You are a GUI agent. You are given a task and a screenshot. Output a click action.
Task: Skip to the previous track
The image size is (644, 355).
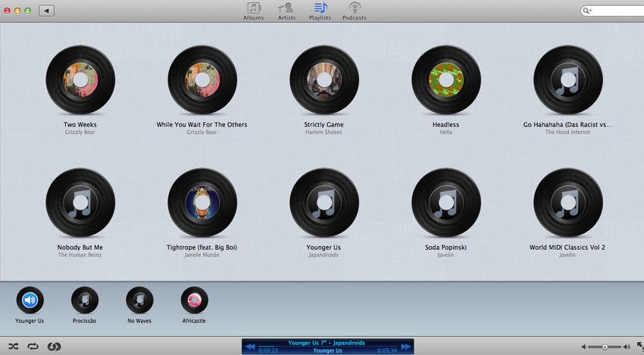[249, 347]
